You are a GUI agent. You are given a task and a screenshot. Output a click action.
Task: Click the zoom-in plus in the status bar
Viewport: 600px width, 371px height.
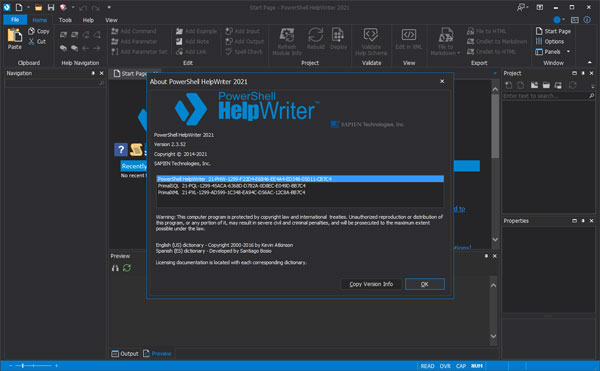click(x=56, y=366)
